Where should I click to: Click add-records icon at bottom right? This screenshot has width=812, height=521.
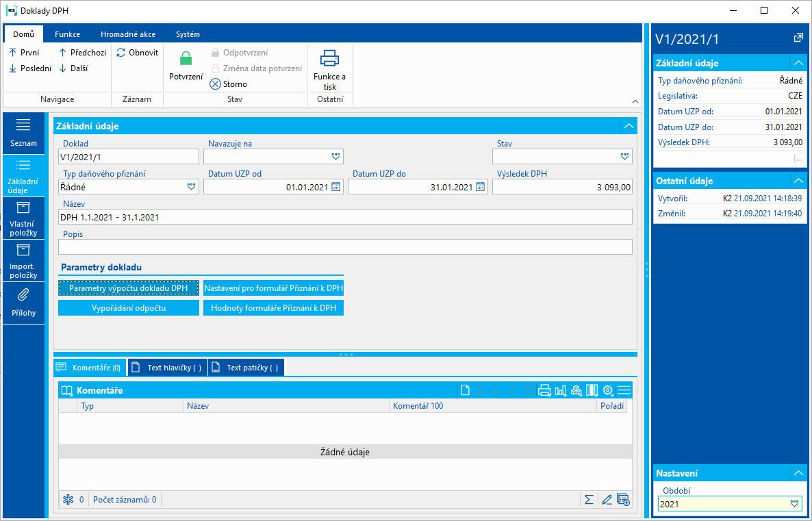coord(624,500)
